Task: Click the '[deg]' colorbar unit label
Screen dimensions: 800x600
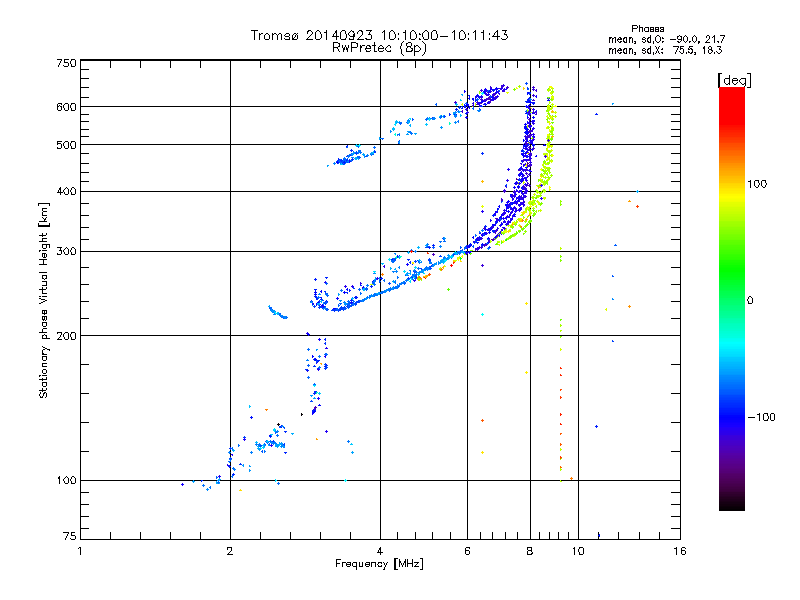Action: point(734,80)
